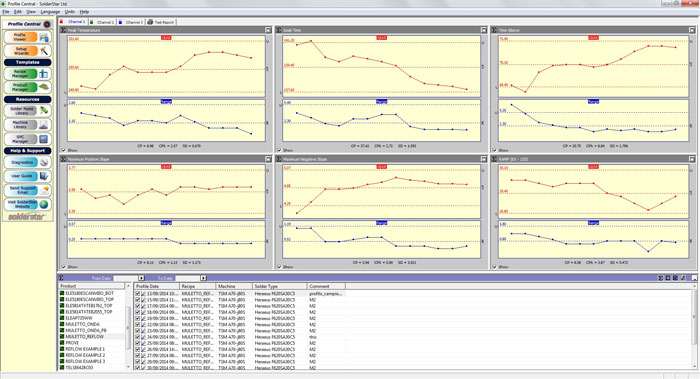Open the Recipe Manager
Image resolution: width=700 pixels, height=379 pixels.
(27, 74)
